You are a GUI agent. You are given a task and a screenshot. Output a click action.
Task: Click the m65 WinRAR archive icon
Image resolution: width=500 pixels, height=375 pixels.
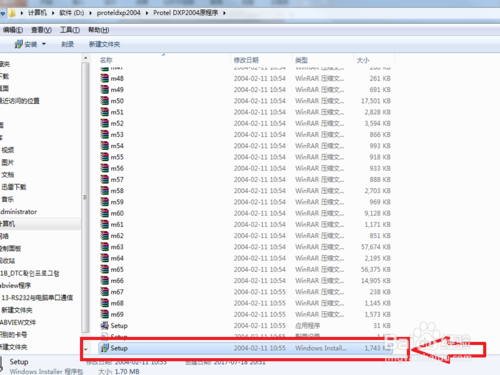point(105,269)
